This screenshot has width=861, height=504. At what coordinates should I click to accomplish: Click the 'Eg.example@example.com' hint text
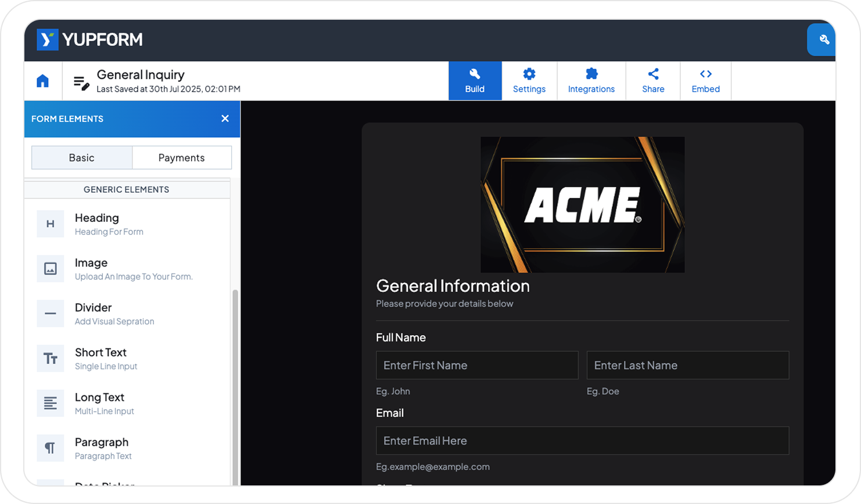click(433, 467)
